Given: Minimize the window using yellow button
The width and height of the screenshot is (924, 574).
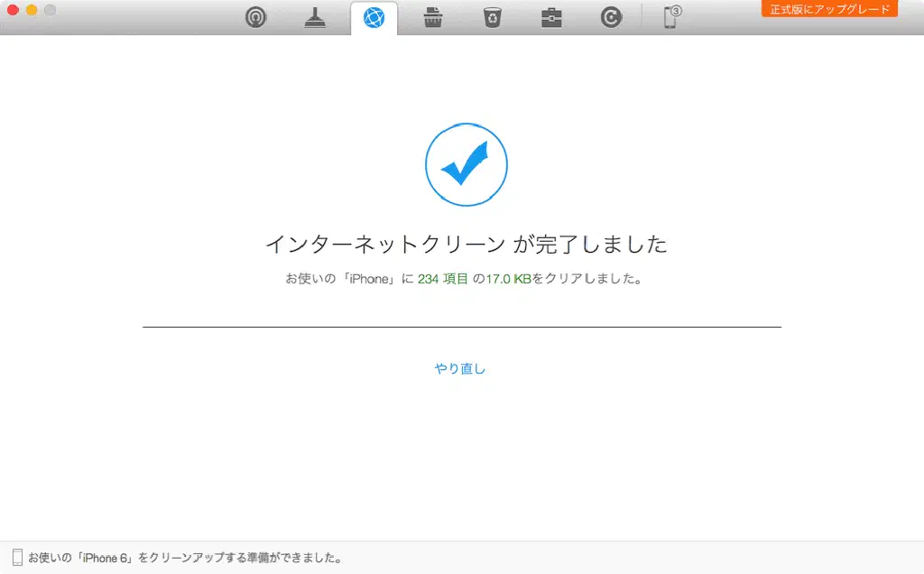Looking at the screenshot, I should click(32, 10).
